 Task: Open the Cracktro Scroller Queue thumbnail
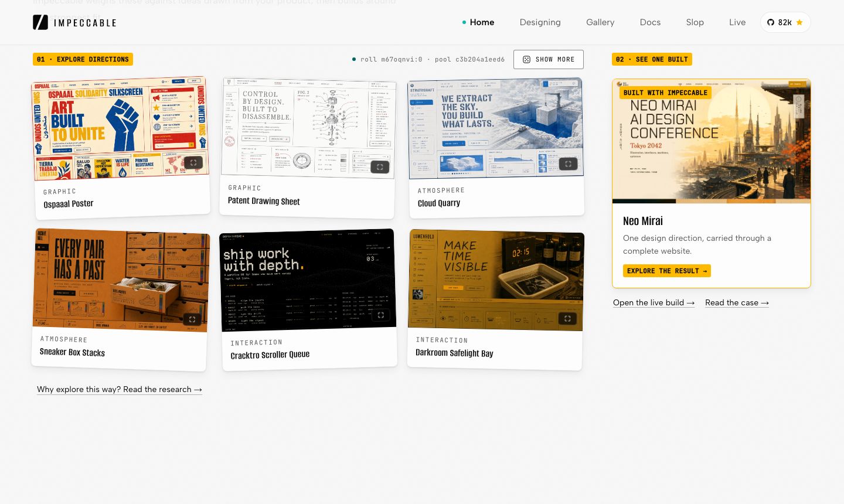[x=308, y=280]
